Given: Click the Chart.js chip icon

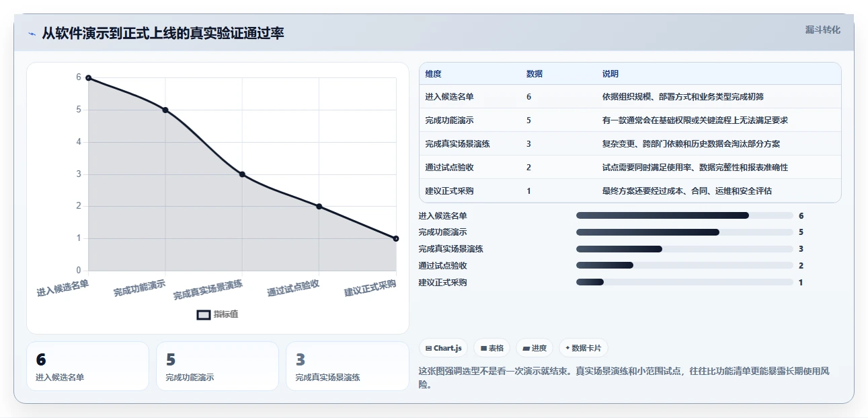Looking at the screenshot, I should 429,349.
